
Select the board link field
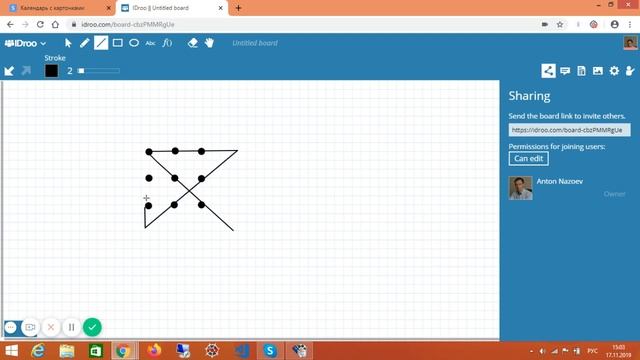click(x=569, y=130)
